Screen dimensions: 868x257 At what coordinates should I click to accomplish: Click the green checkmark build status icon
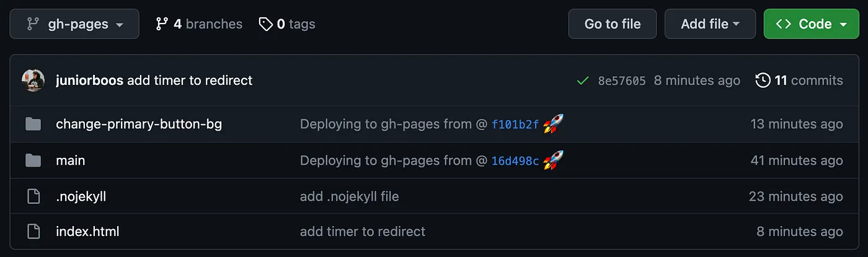582,81
